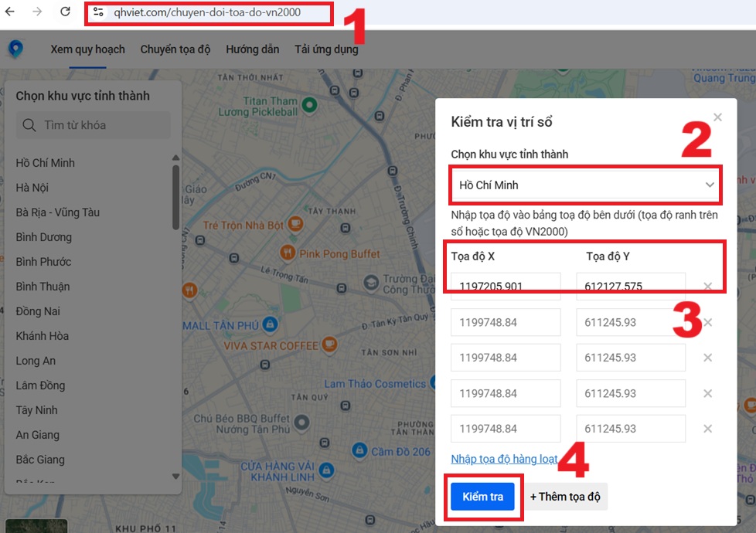This screenshot has width=756, height=533.
Task: Click Chú Béo BBQ Buffet map marker
Action: [301, 423]
